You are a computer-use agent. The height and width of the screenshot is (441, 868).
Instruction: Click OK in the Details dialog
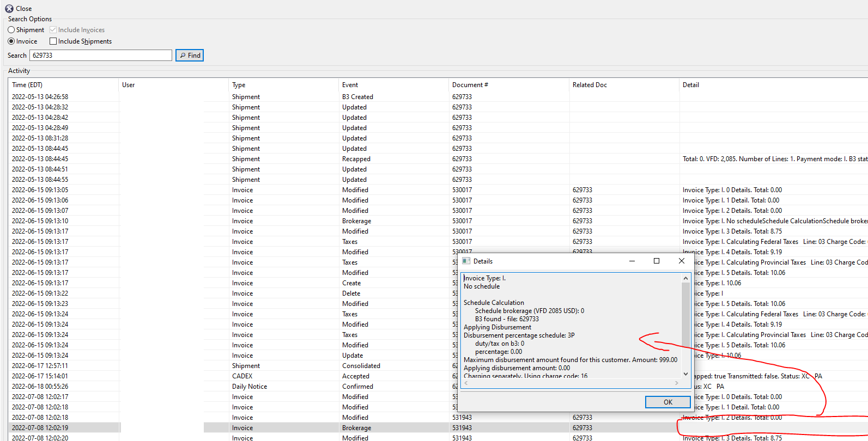pyautogui.click(x=668, y=402)
